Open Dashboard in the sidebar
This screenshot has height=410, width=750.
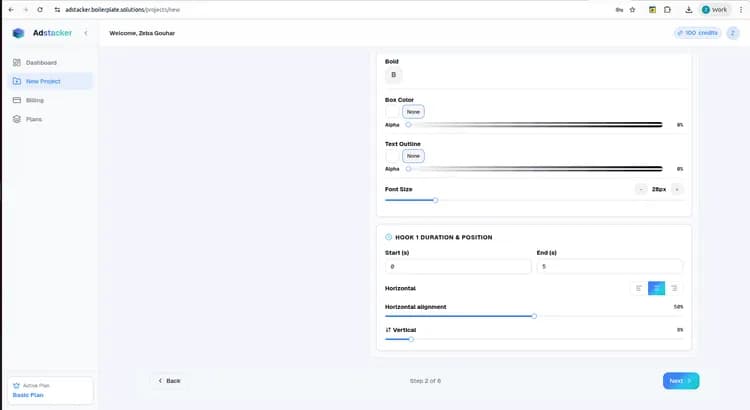click(x=51, y=63)
